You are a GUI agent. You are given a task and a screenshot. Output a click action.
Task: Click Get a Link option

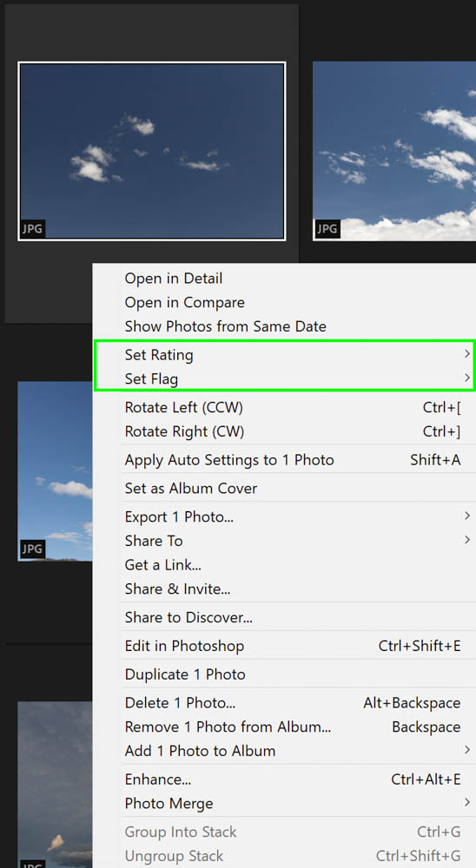tap(163, 565)
